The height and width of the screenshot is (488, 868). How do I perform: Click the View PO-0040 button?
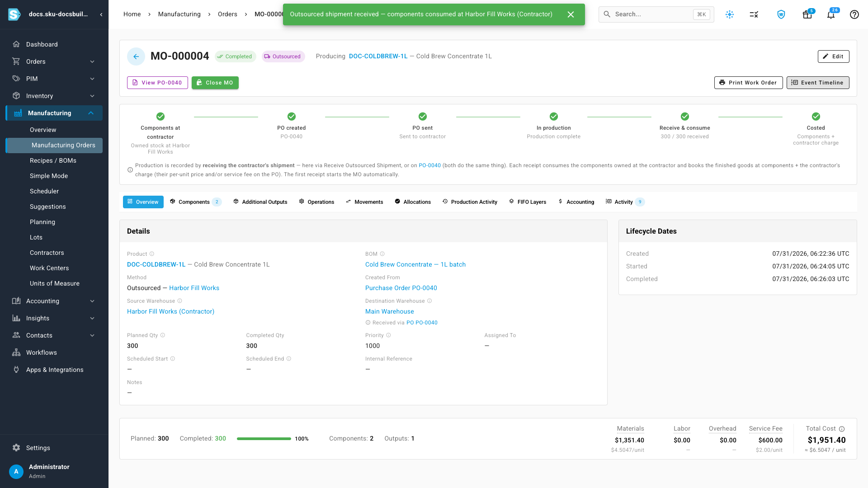pyautogui.click(x=157, y=83)
